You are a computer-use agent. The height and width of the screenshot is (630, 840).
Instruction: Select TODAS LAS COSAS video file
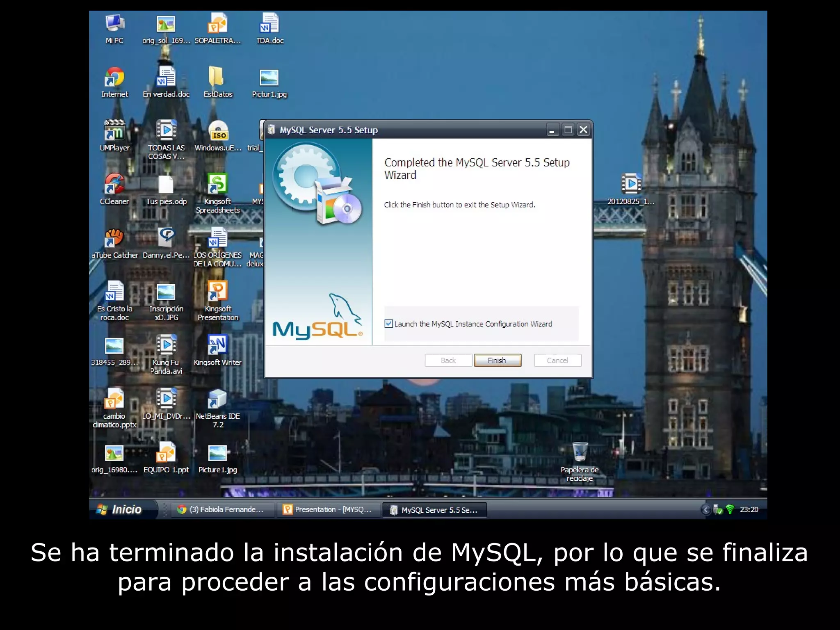pyautogui.click(x=166, y=130)
